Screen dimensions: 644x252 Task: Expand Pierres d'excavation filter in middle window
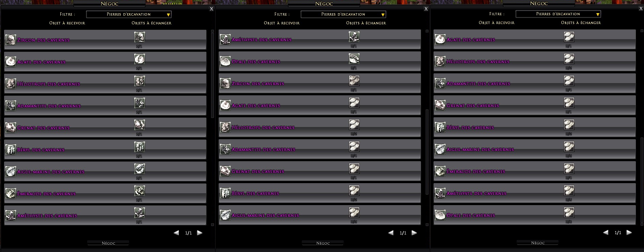(x=343, y=14)
